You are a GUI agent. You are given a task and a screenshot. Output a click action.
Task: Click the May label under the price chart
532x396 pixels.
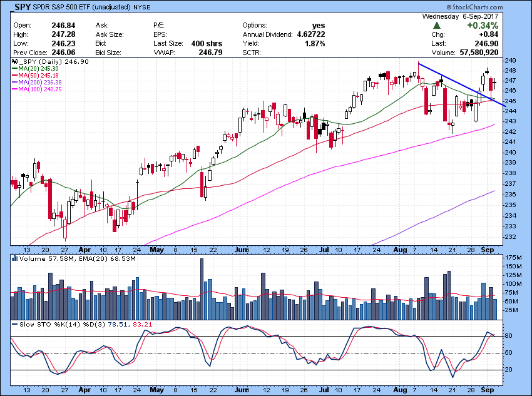point(156,250)
